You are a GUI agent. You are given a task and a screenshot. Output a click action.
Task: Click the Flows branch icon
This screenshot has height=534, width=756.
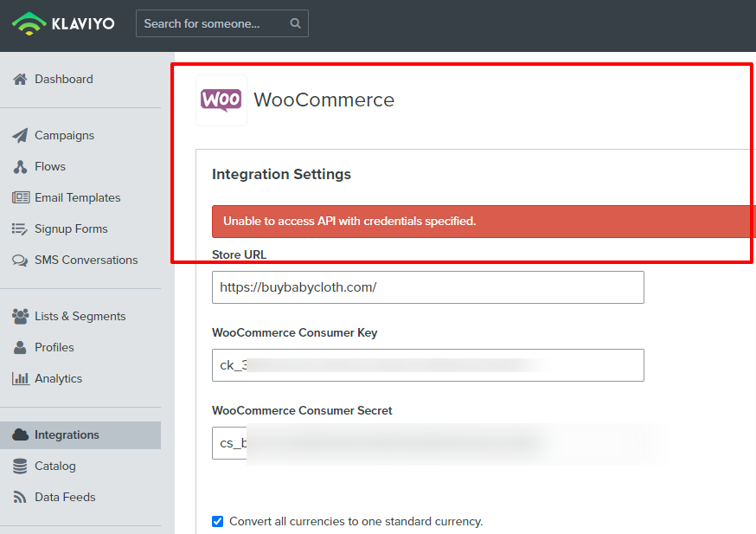pyautogui.click(x=20, y=167)
